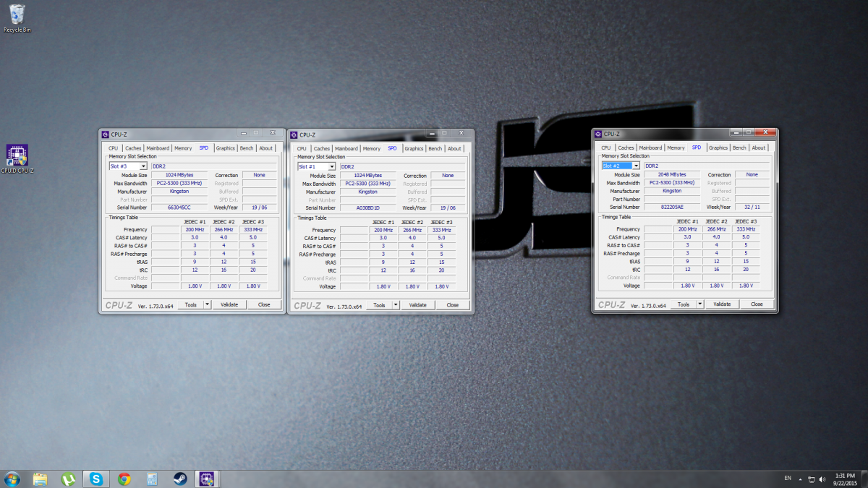Select serial number 822205AE field

(x=672, y=207)
